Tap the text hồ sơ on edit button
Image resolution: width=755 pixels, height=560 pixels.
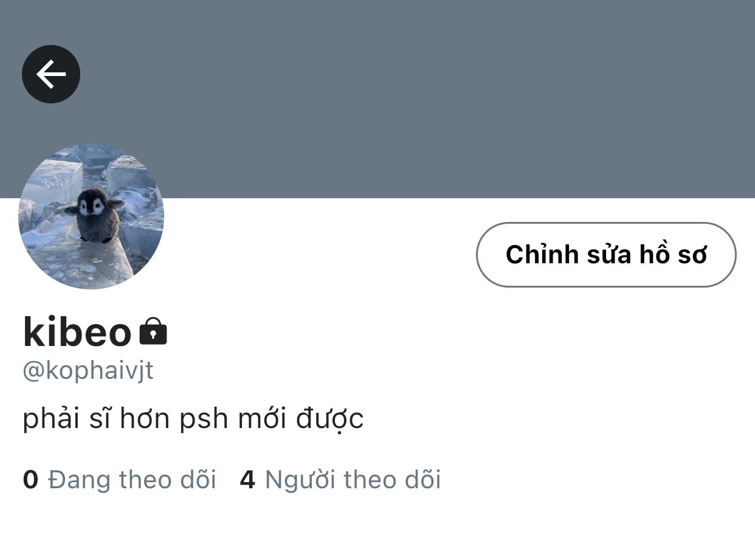[x=673, y=254]
